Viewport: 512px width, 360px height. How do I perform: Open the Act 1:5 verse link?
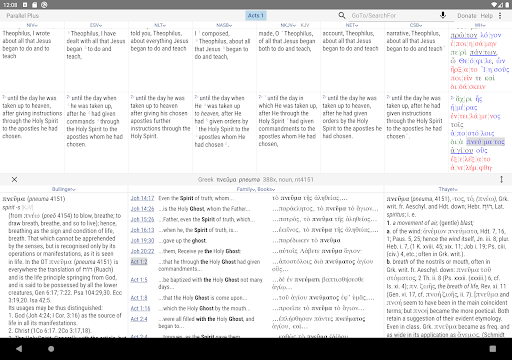[139, 280]
